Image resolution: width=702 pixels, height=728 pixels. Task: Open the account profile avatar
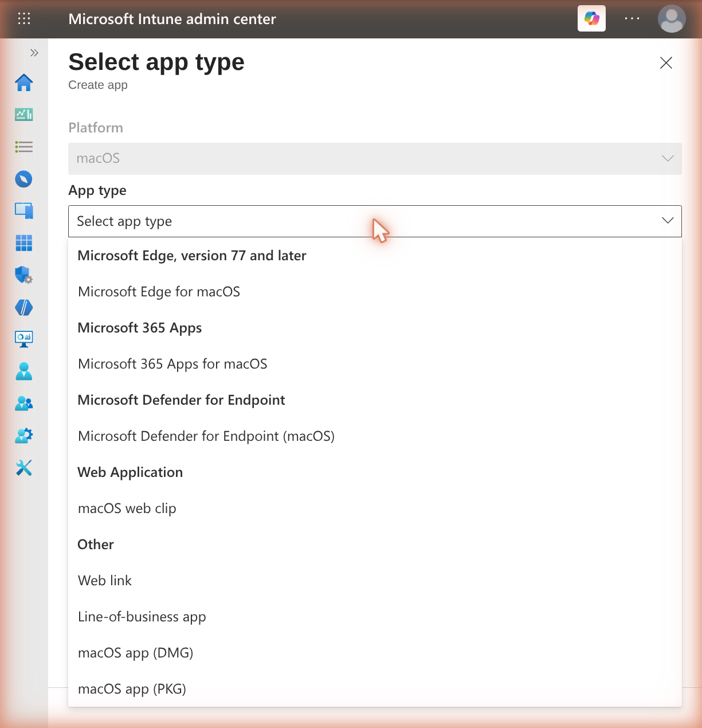coord(672,19)
